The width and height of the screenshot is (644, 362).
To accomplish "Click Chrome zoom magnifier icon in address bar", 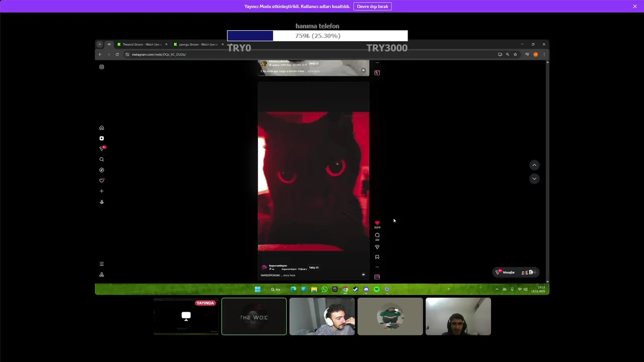I will 508,54.
